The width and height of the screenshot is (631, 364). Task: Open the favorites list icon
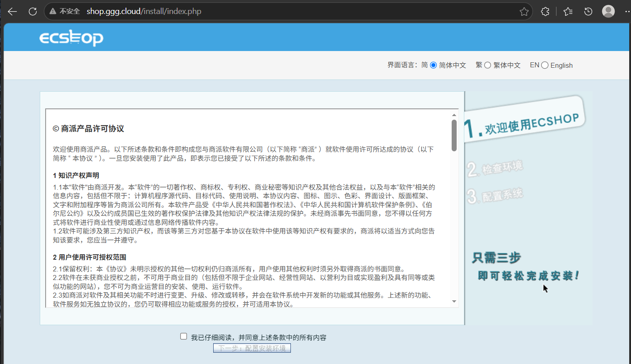(568, 11)
